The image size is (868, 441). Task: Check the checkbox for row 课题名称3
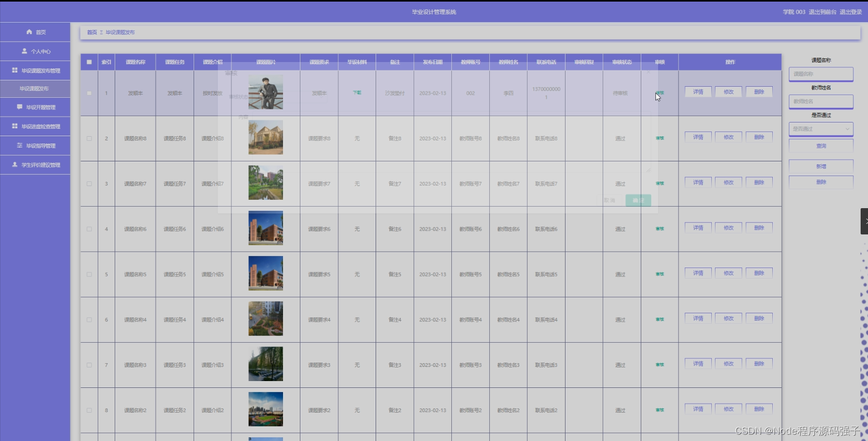89,365
